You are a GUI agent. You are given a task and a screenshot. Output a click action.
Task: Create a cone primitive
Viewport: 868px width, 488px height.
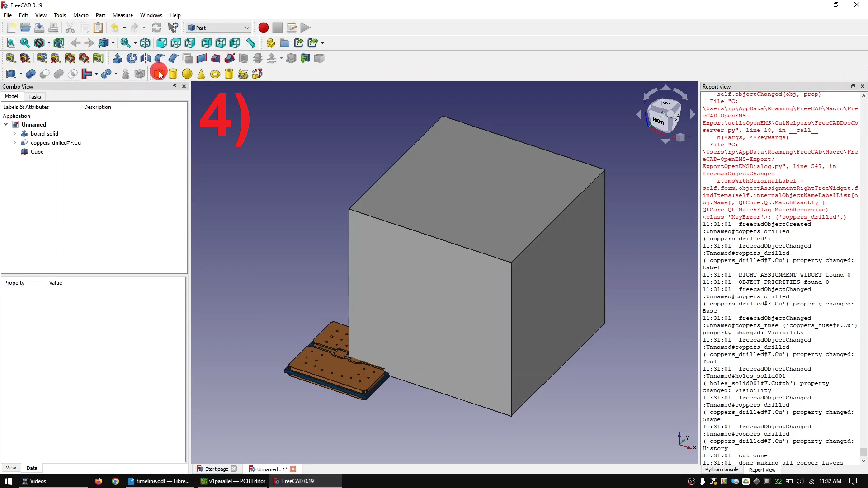pos(201,74)
